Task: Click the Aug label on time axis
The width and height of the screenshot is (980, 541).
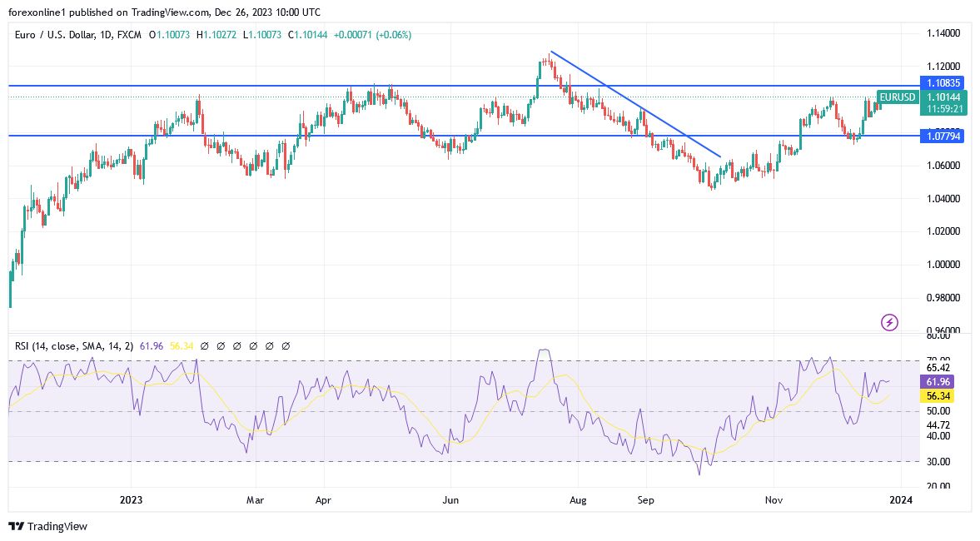Action: 578,500
